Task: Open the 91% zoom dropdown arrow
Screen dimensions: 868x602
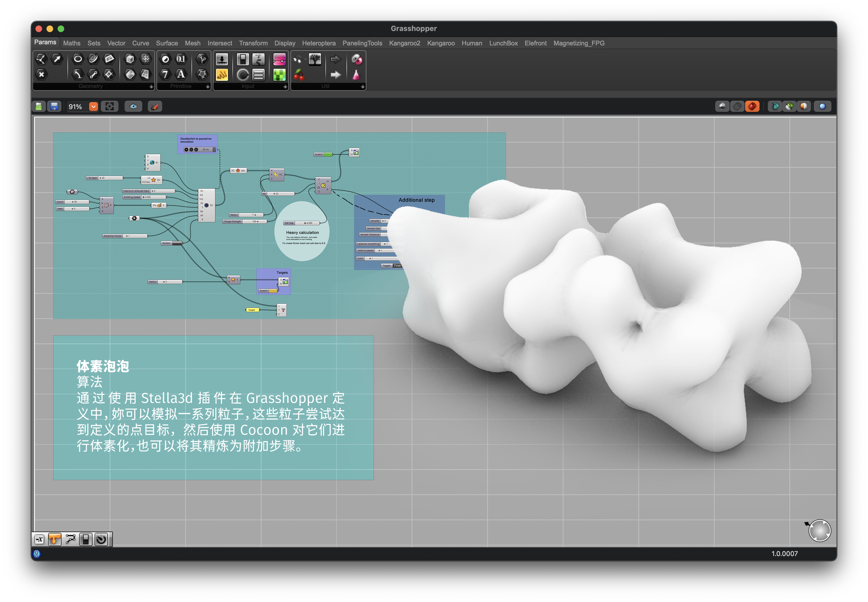Action: coord(93,107)
